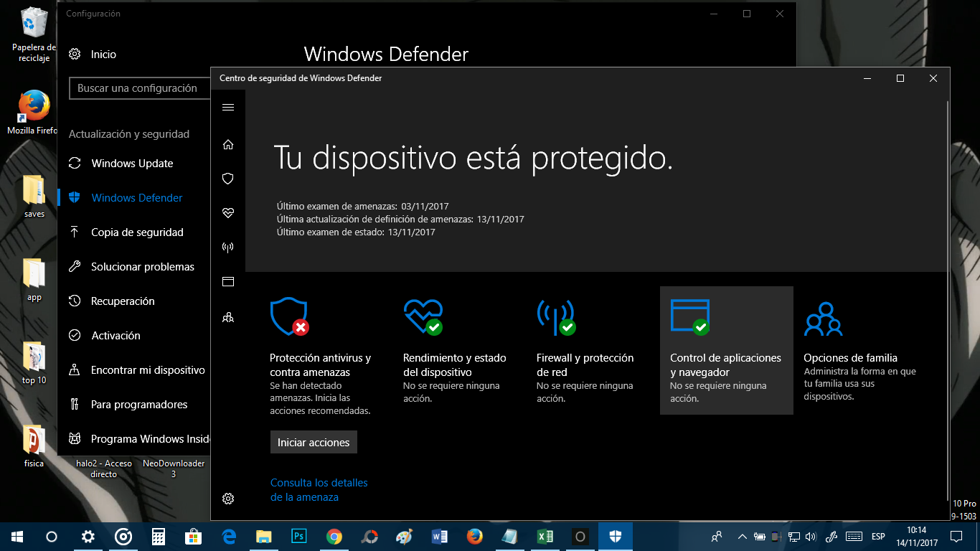This screenshot has height=551, width=980.
Task: Click the Iniciar acciones button
Action: coord(314,443)
